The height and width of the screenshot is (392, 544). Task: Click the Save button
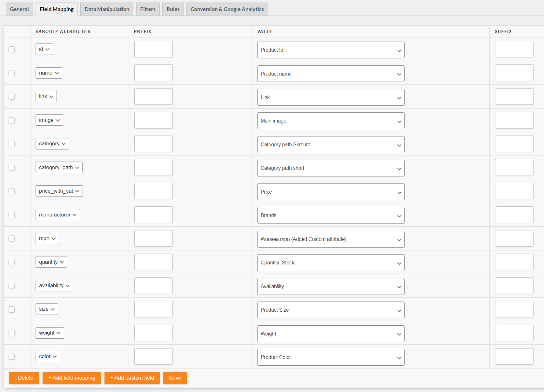(x=175, y=378)
